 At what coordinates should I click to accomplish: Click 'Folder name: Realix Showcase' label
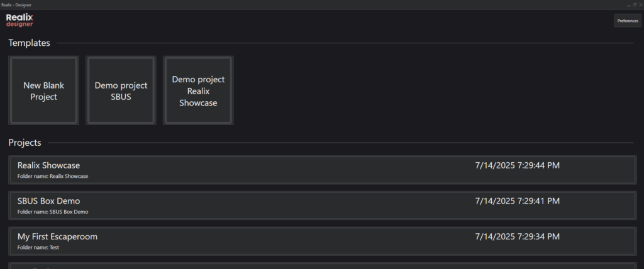[53, 177]
